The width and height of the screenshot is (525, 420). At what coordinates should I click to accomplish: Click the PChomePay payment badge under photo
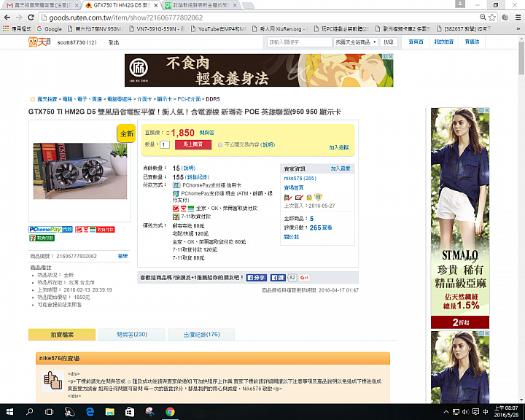(50, 230)
